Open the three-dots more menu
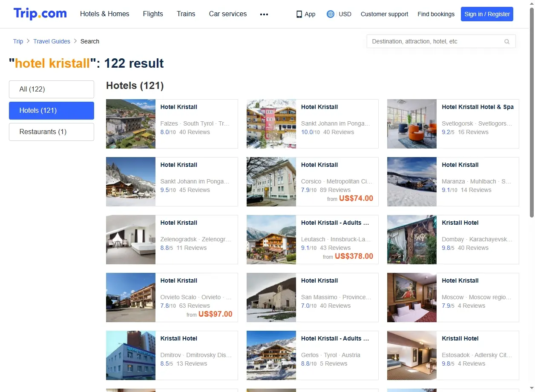This screenshot has height=392, width=535. (x=264, y=14)
